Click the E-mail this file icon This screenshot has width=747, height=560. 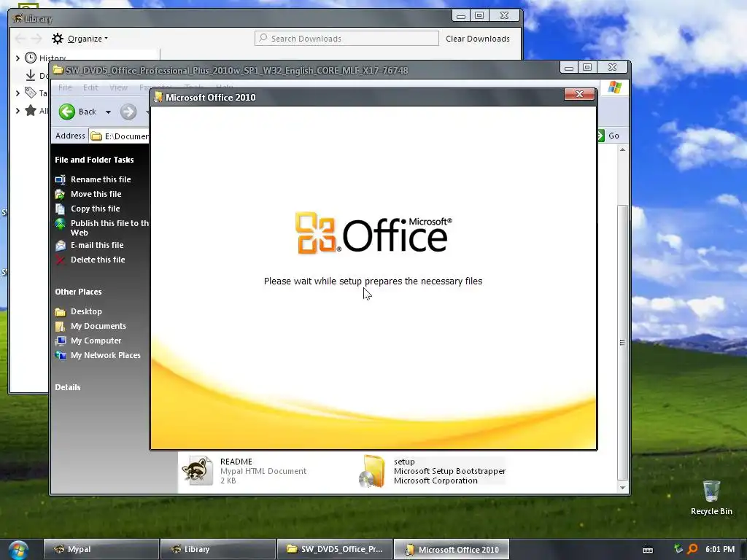click(x=60, y=246)
